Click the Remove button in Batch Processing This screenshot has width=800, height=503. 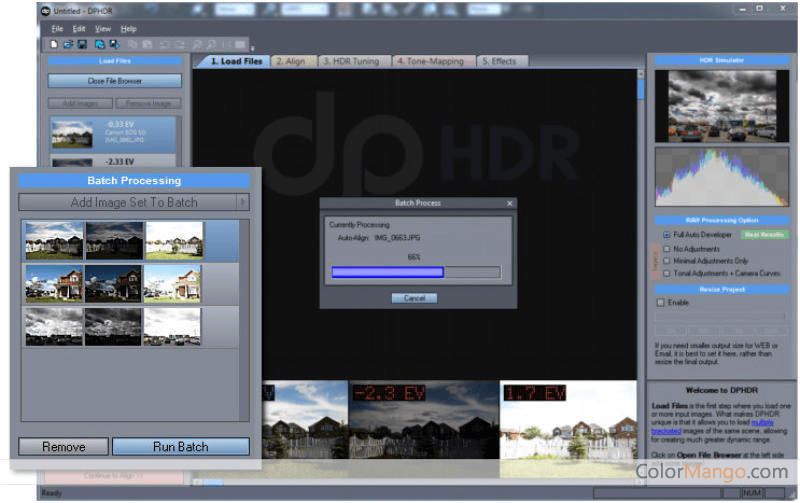tap(64, 447)
